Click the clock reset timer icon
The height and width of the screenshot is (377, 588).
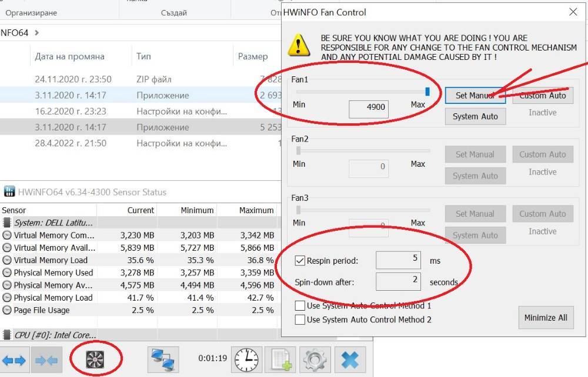pyautogui.click(x=246, y=360)
